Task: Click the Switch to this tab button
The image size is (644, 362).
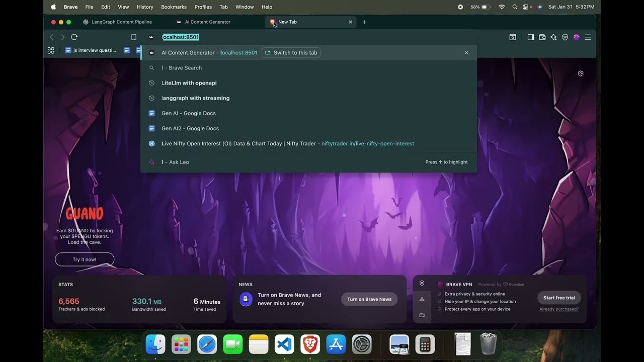Action: click(291, 53)
